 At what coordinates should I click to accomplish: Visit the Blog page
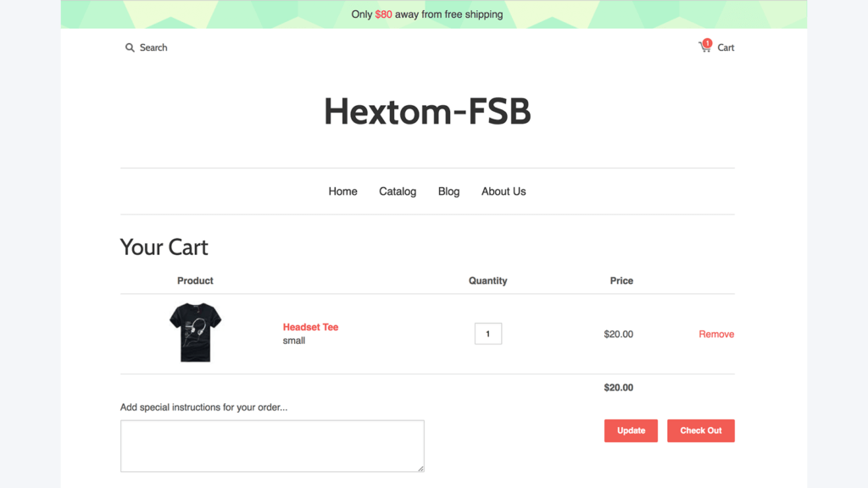click(x=448, y=191)
